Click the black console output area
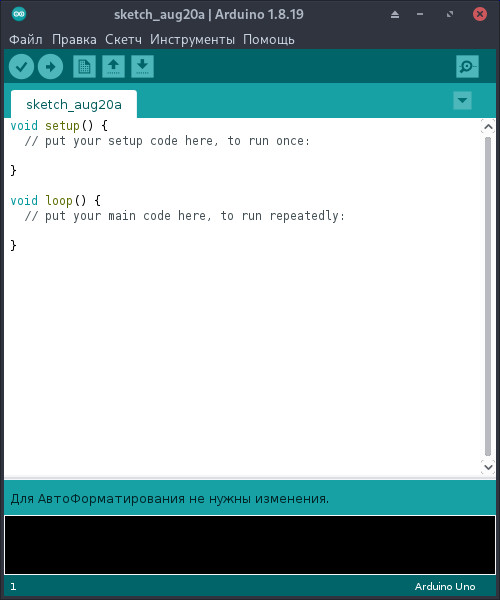 [250, 545]
